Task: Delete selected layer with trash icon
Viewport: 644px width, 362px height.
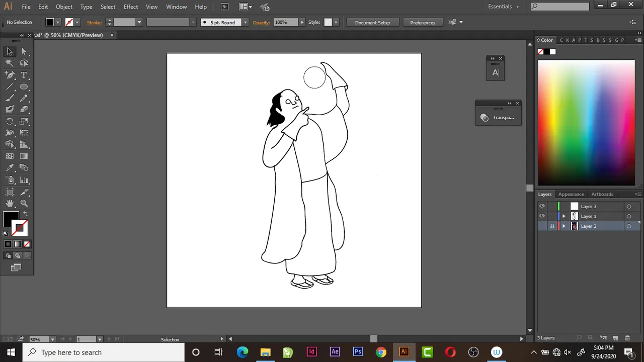Action: pyautogui.click(x=627, y=338)
